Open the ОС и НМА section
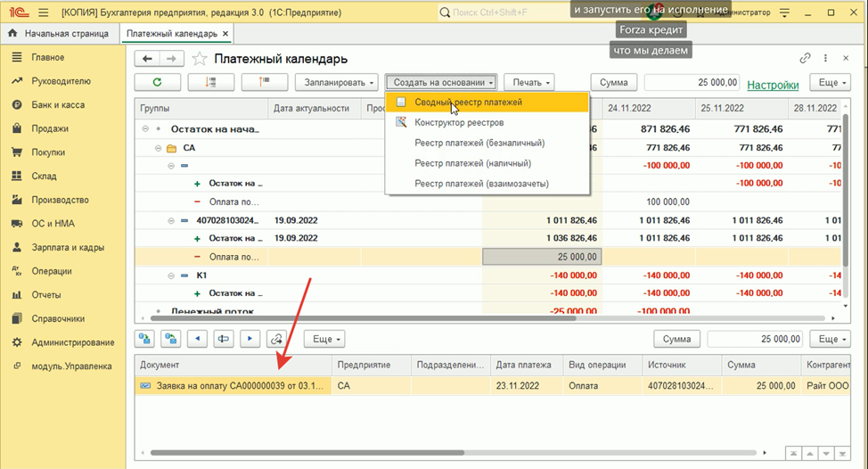This screenshot has height=469, width=868. pyautogui.click(x=53, y=224)
